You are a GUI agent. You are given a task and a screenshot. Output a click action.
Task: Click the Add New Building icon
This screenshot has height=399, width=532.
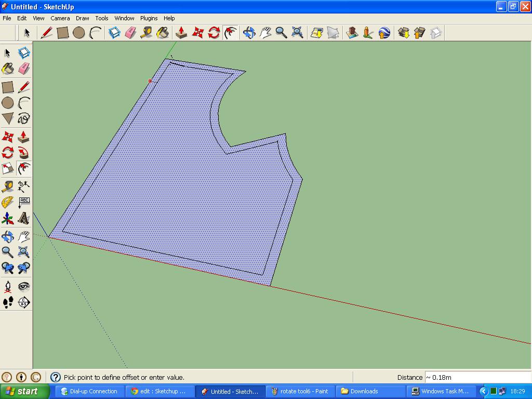tap(352, 33)
